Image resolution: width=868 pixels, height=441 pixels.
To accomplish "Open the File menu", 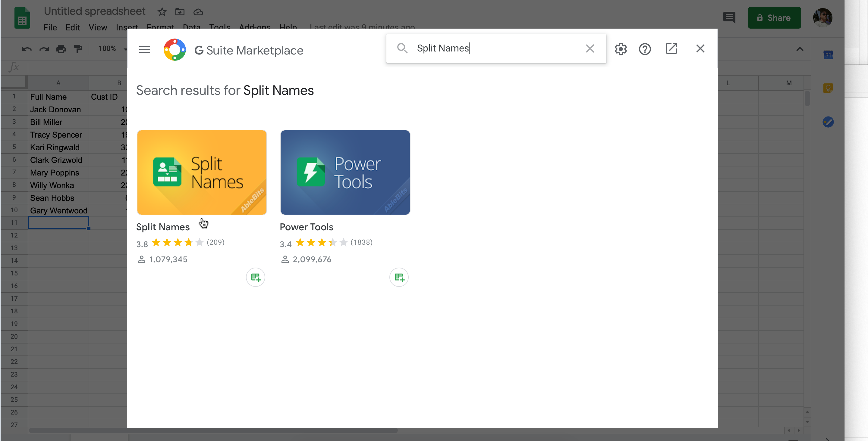I will 50,27.
